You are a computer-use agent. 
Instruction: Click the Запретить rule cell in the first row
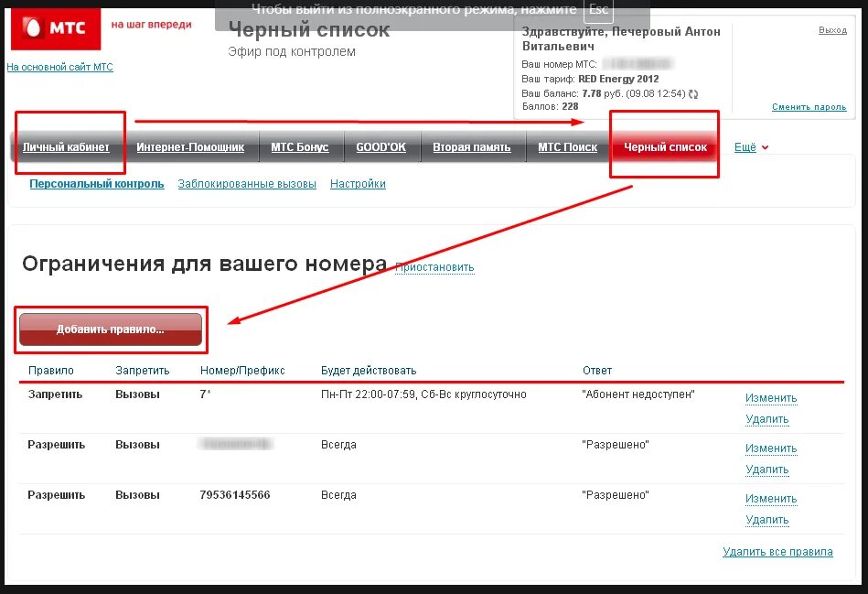pyautogui.click(x=56, y=394)
